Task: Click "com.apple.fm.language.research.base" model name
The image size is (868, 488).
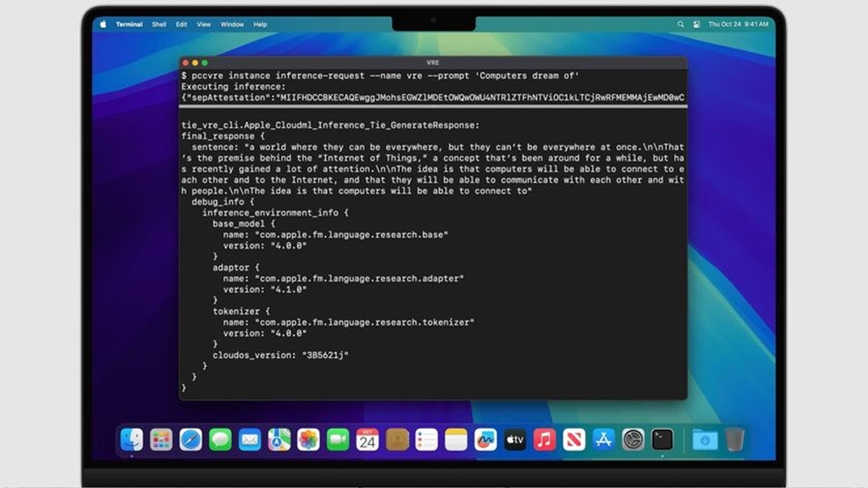Action: coord(351,235)
